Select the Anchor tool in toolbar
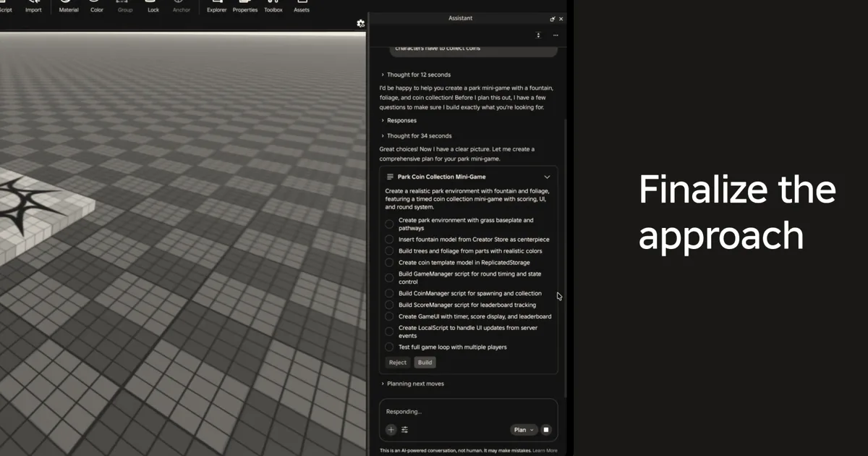 (x=182, y=7)
